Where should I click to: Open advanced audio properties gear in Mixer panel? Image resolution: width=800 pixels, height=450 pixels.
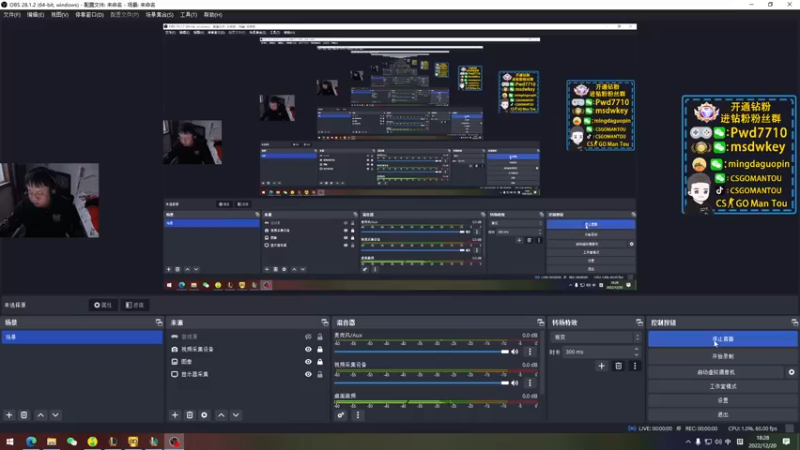[x=341, y=415]
